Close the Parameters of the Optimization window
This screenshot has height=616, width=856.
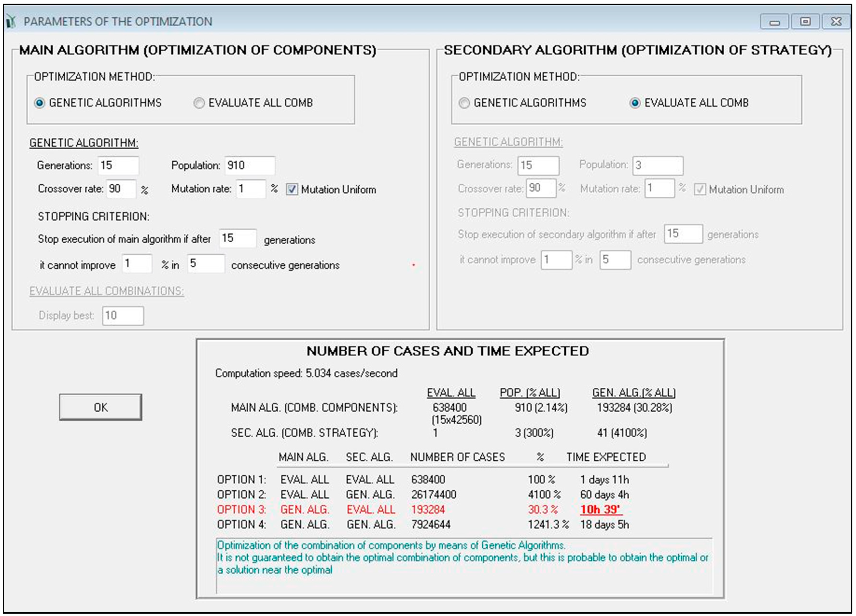tap(836, 22)
